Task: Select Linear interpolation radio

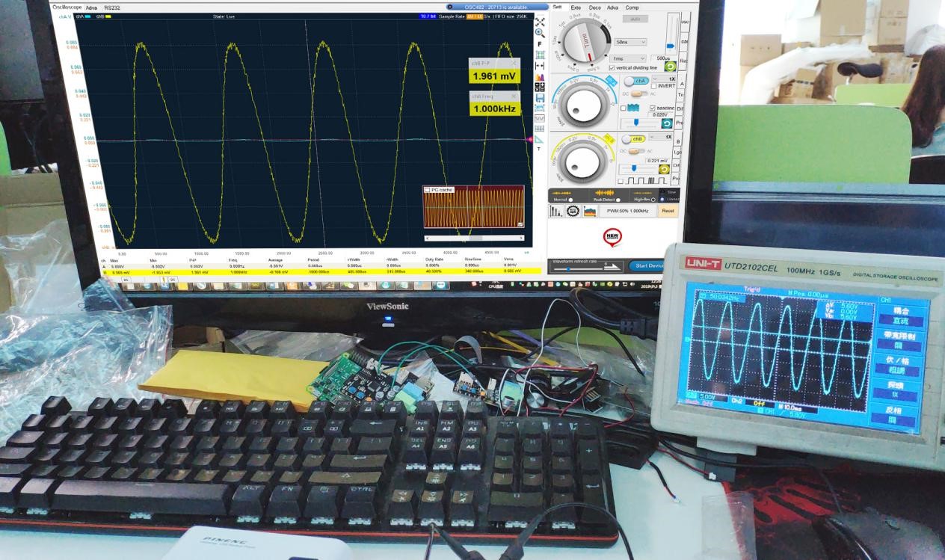Action: click(661, 200)
